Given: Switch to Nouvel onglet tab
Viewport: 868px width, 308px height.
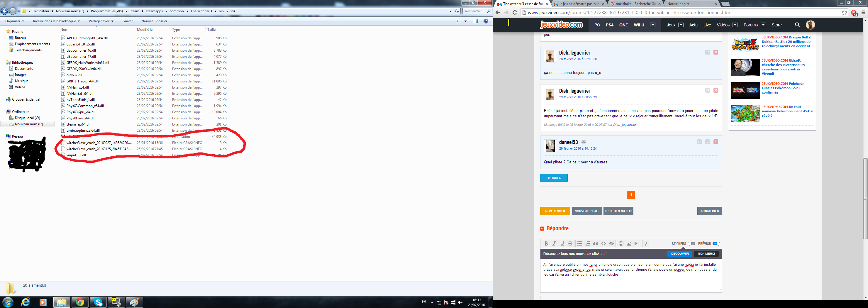Looking at the screenshot, I should 691,4.
